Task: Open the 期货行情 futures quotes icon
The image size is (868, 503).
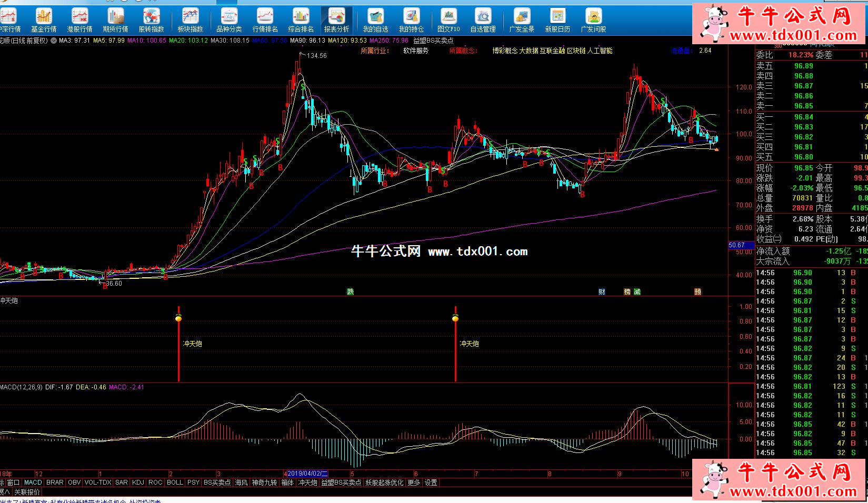Action: pos(115,20)
